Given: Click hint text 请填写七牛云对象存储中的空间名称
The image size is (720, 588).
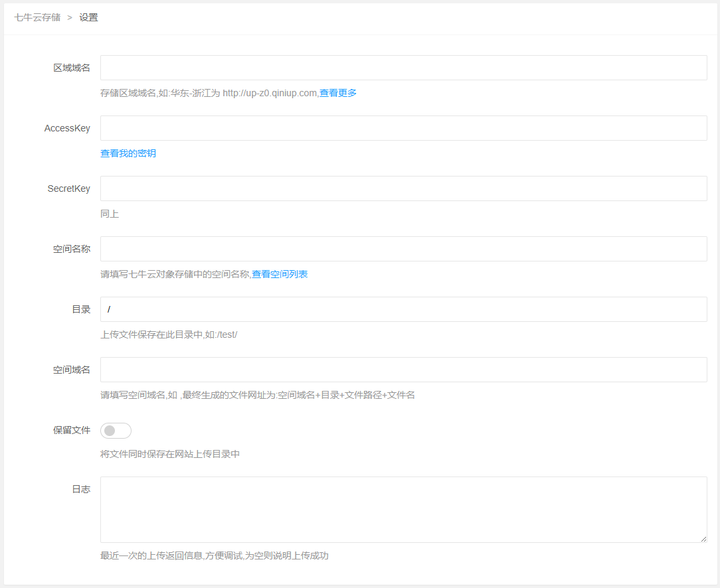Looking at the screenshot, I should 175,274.
